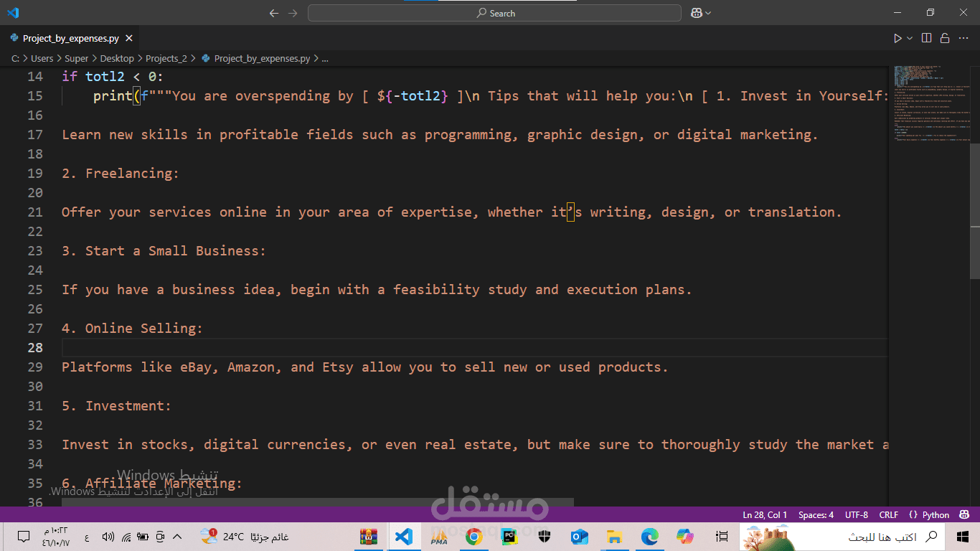Change file encoding via UTF-8

click(x=856, y=514)
